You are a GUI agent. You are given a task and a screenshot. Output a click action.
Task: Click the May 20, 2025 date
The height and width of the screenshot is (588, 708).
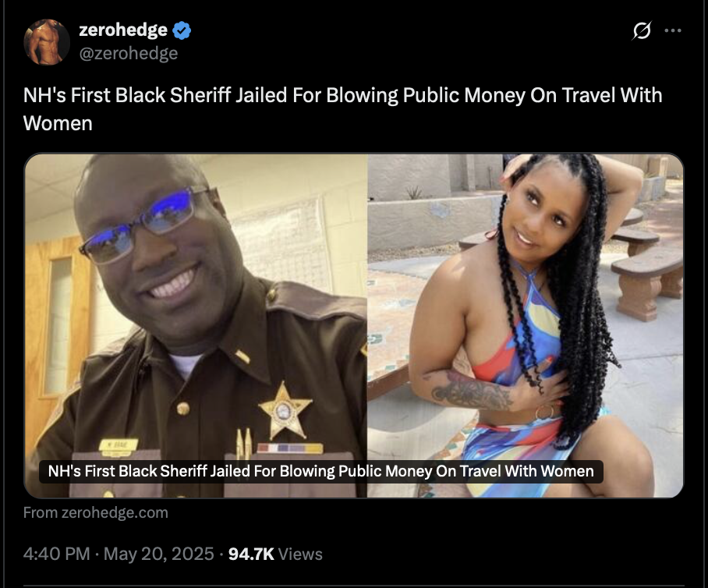tap(159, 554)
